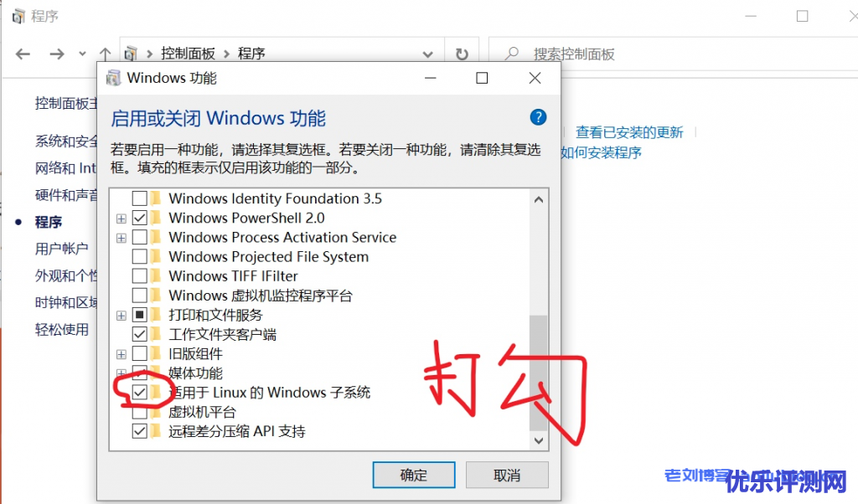Uncheck 适用于 Linux 的 Windows 子系统

click(140, 392)
